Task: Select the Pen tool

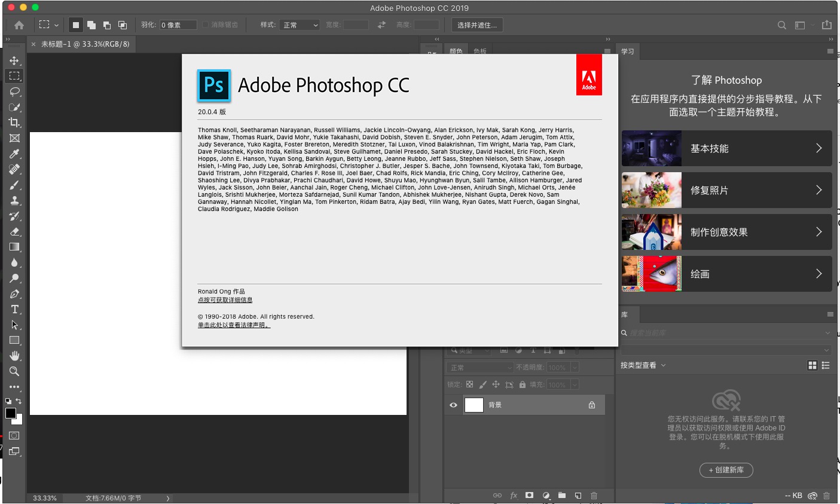Action: coord(14,294)
